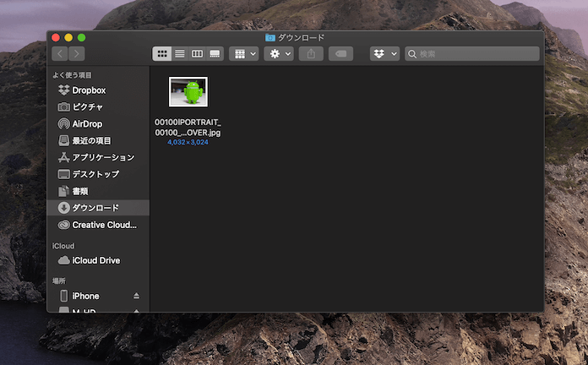Open the Dropbox toolbar dropdown

pos(384,53)
